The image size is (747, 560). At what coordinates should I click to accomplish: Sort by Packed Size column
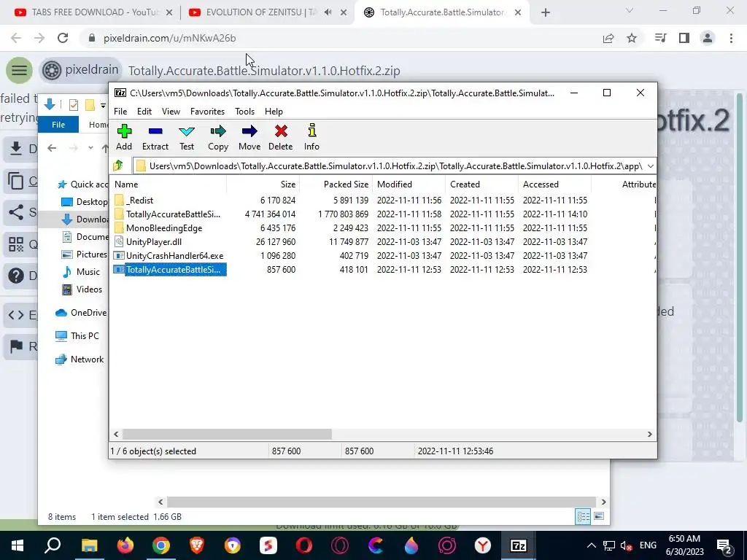pos(336,184)
